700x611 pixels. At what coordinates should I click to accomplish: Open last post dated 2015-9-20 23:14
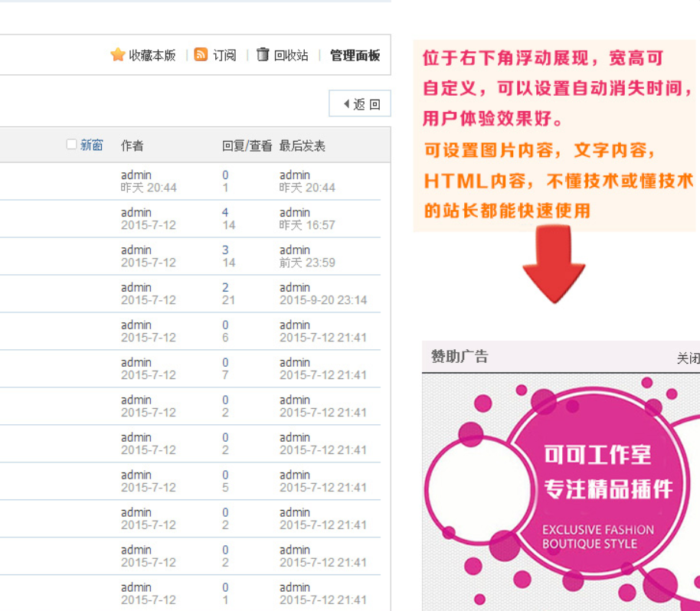[323, 300]
